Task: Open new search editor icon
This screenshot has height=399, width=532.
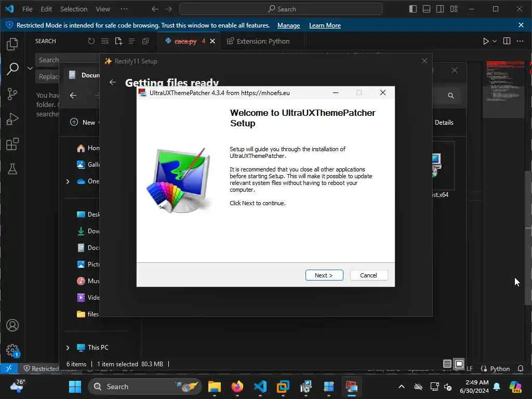Action: (118, 41)
